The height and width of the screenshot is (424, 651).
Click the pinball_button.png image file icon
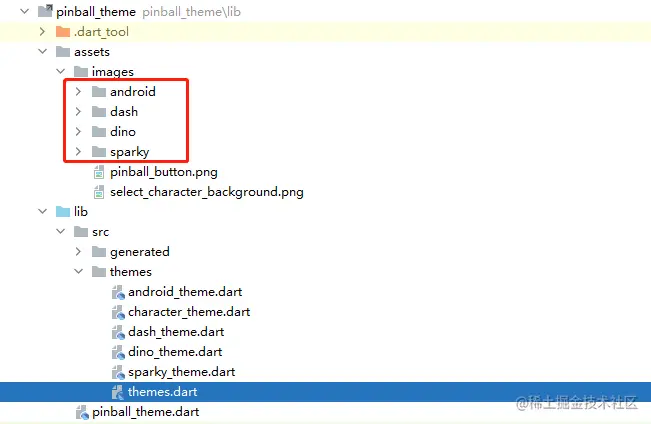pyautogui.click(x=99, y=172)
